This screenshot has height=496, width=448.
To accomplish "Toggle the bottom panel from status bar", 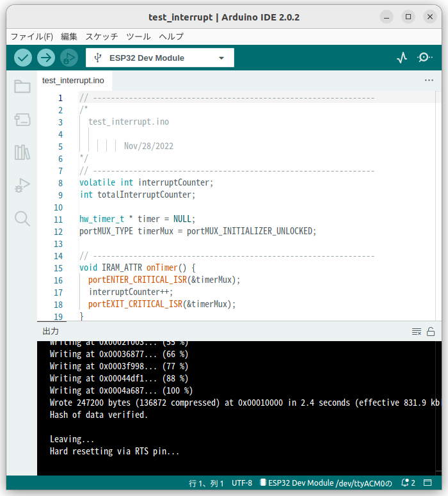I will 428,483.
